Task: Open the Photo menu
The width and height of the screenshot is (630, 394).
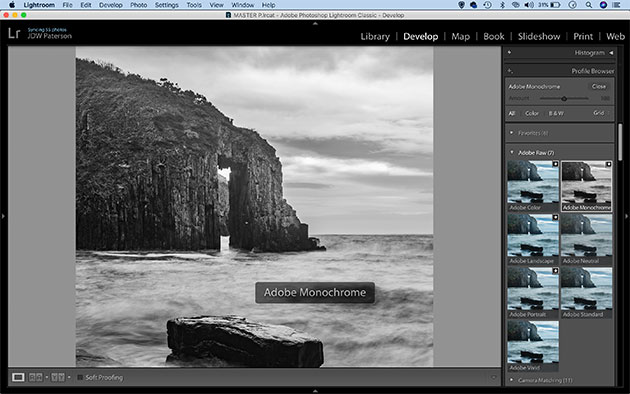Action: pos(139,5)
